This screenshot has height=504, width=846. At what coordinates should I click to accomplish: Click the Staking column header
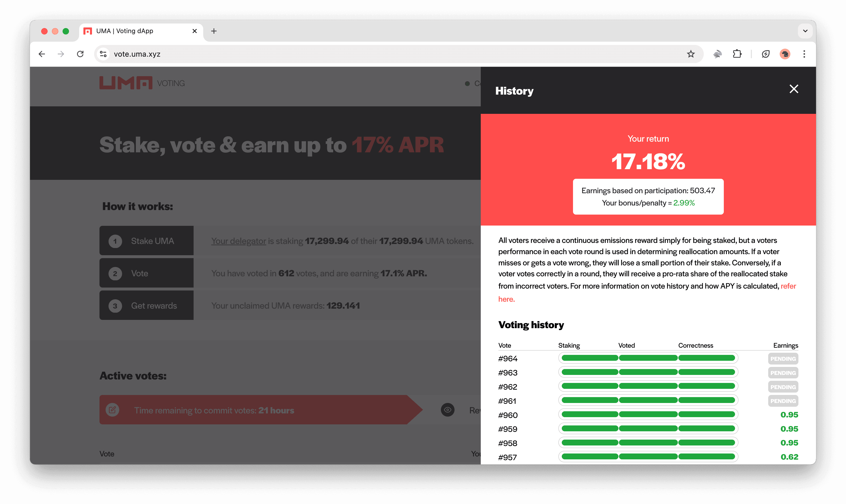coord(569,345)
